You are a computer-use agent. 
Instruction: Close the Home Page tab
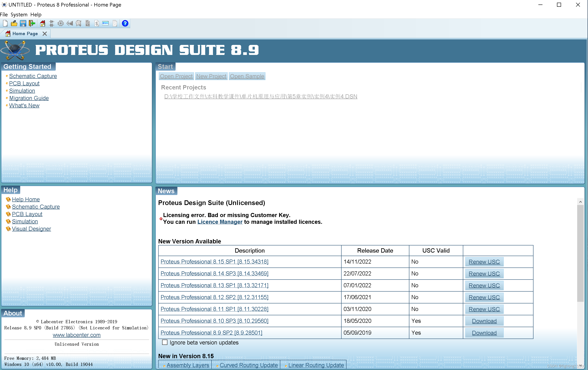(x=45, y=34)
